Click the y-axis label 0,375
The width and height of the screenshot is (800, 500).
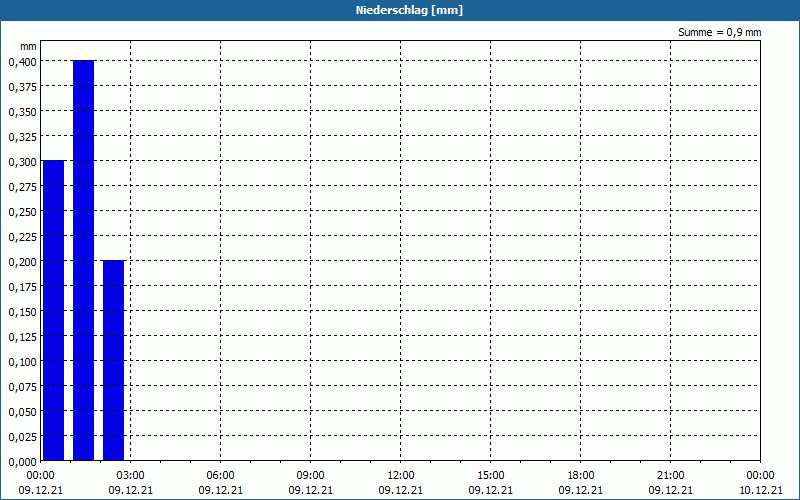point(22,87)
